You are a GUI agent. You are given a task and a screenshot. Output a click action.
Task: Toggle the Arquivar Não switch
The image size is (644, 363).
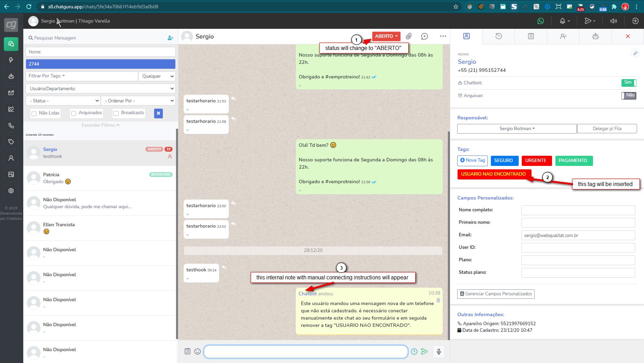click(x=628, y=95)
